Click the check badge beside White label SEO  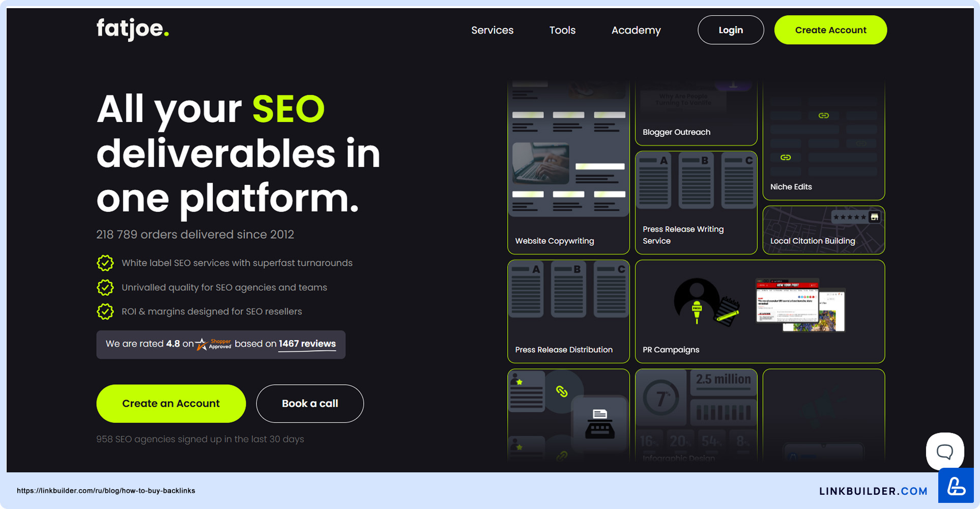point(105,263)
